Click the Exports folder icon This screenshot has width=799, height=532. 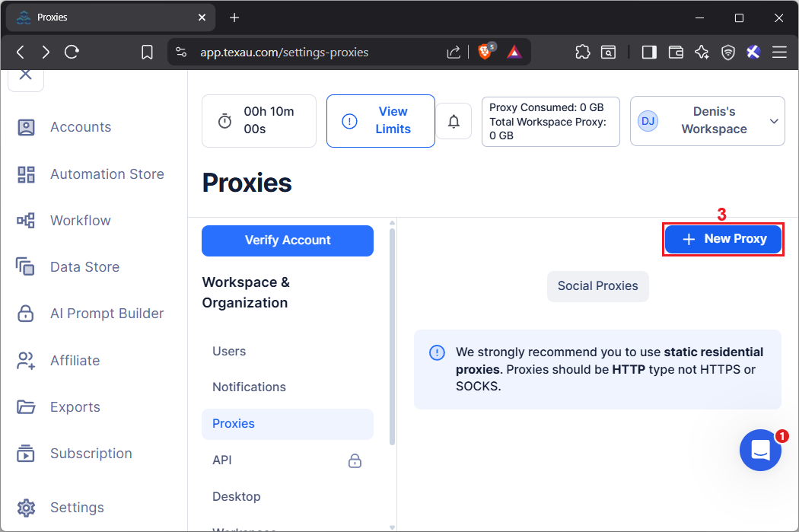(x=26, y=407)
